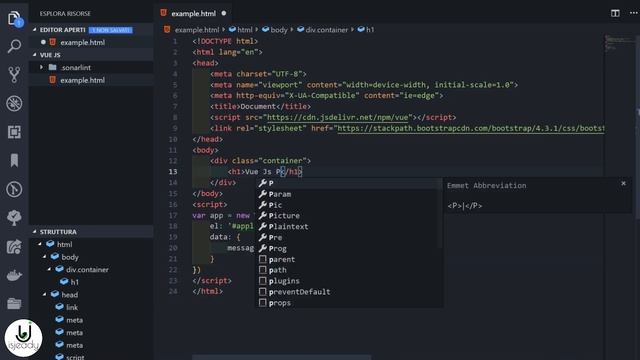The height and width of the screenshot is (360, 640).
Task: Open the Explorer files icon in activity bar
Action: pos(14,18)
